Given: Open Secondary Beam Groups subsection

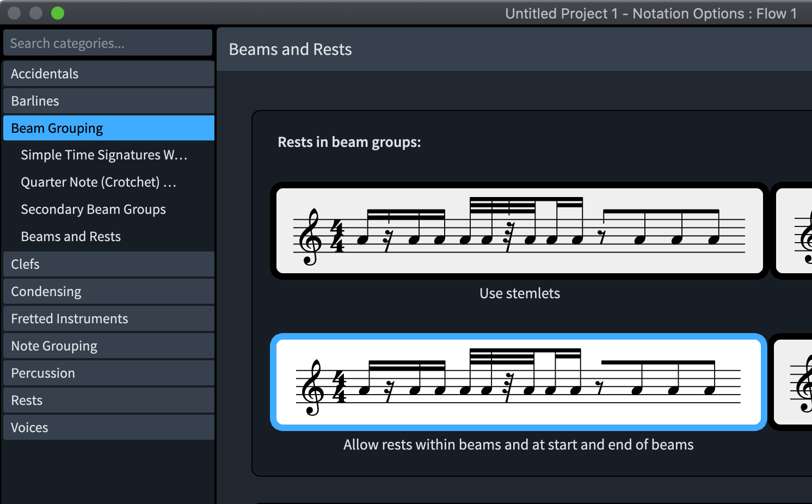Looking at the screenshot, I should coord(93,210).
